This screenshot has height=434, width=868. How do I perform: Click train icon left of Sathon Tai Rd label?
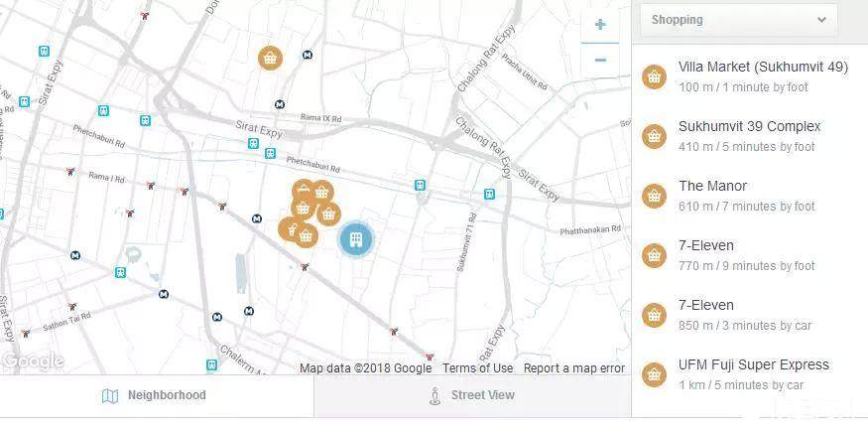click(x=25, y=333)
